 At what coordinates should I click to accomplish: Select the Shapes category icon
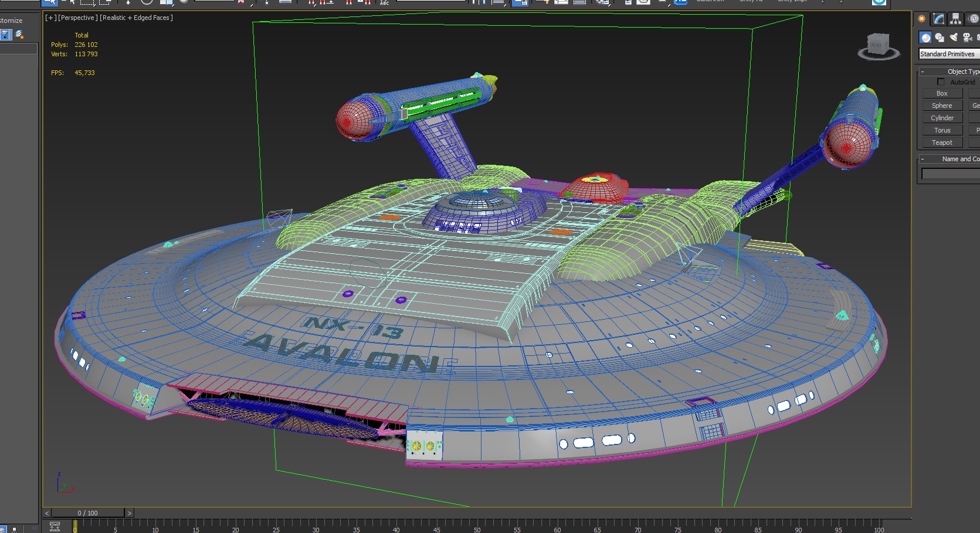click(940, 38)
